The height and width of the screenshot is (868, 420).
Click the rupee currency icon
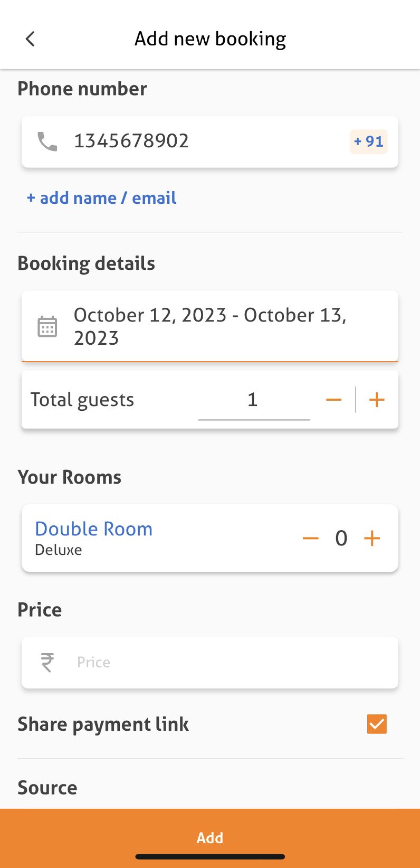pyautogui.click(x=47, y=662)
